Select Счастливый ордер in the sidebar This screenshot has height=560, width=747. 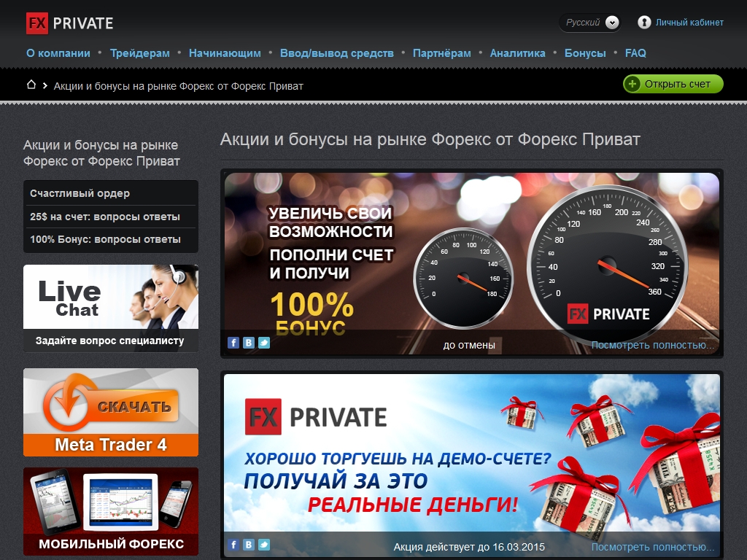point(80,193)
